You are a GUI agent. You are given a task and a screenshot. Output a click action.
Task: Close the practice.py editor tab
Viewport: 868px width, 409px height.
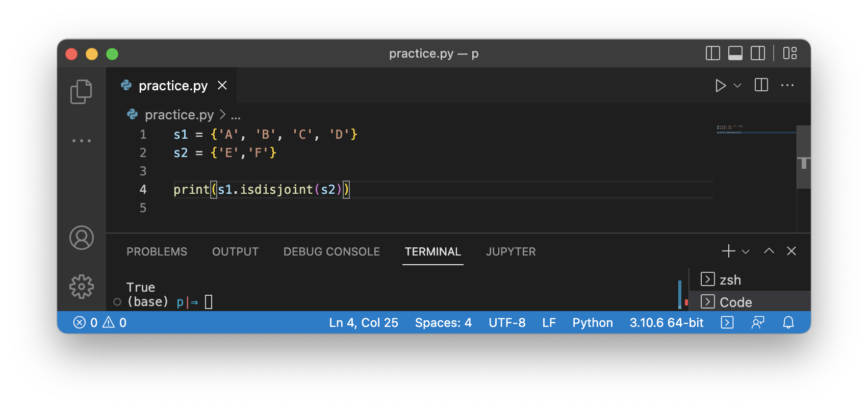click(x=222, y=85)
